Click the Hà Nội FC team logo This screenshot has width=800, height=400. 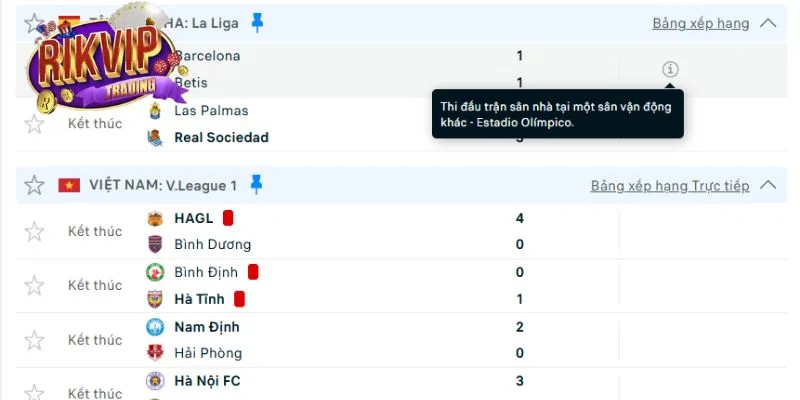point(155,380)
